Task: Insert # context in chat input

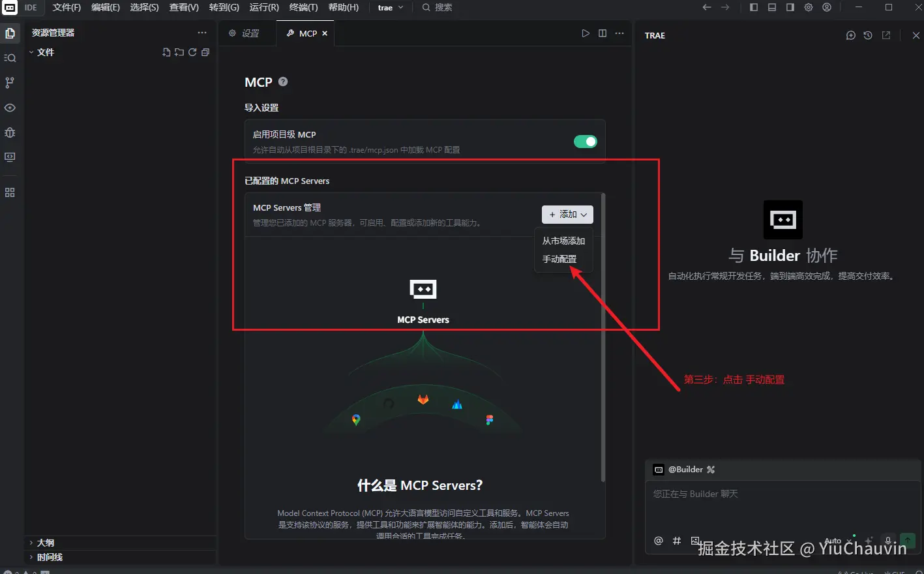Action: tap(677, 541)
